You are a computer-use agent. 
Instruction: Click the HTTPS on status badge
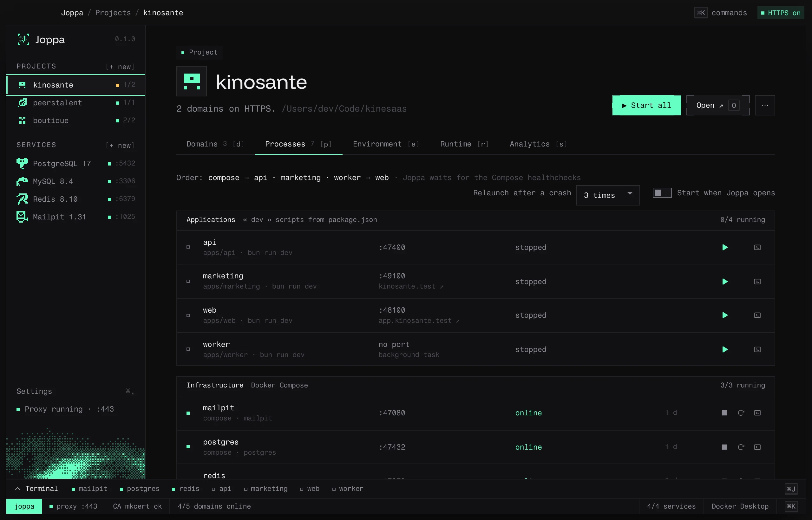click(780, 13)
